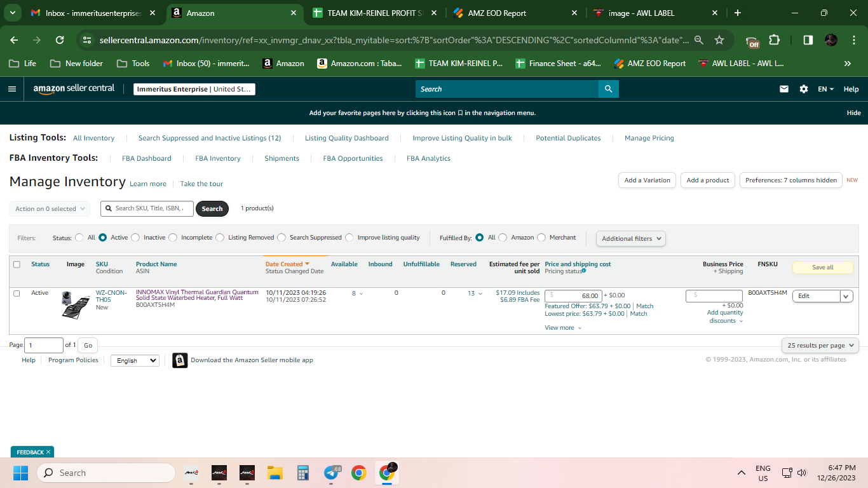Reload the current Seller Central page

click(x=60, y=40)
